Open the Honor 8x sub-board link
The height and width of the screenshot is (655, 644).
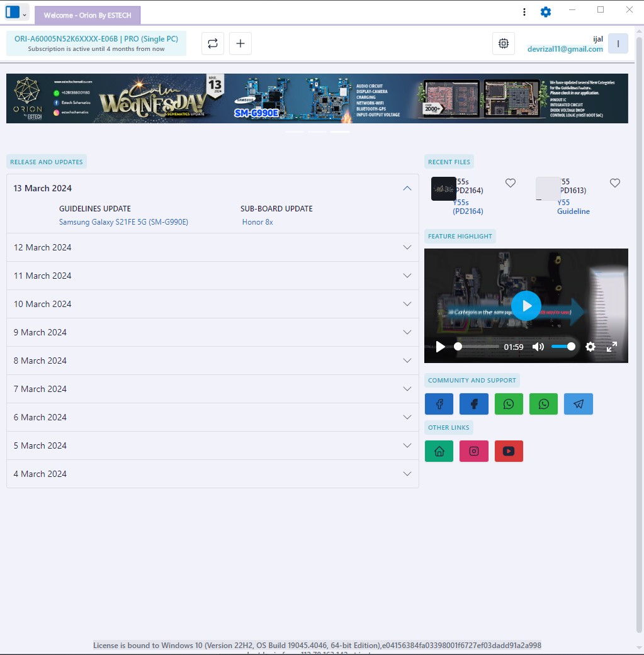click(x=257, y=222)
